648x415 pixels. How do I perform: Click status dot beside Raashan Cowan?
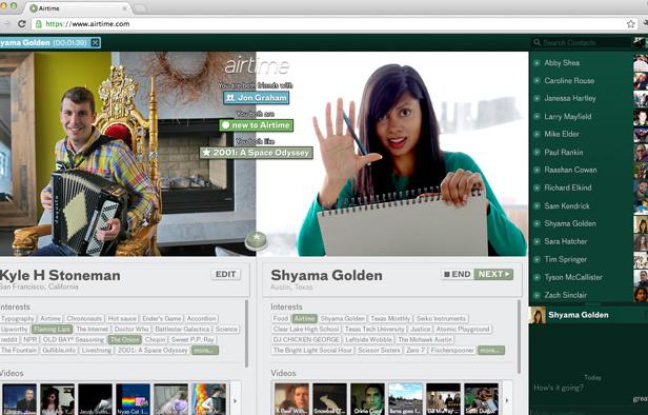tap(536, 170)
